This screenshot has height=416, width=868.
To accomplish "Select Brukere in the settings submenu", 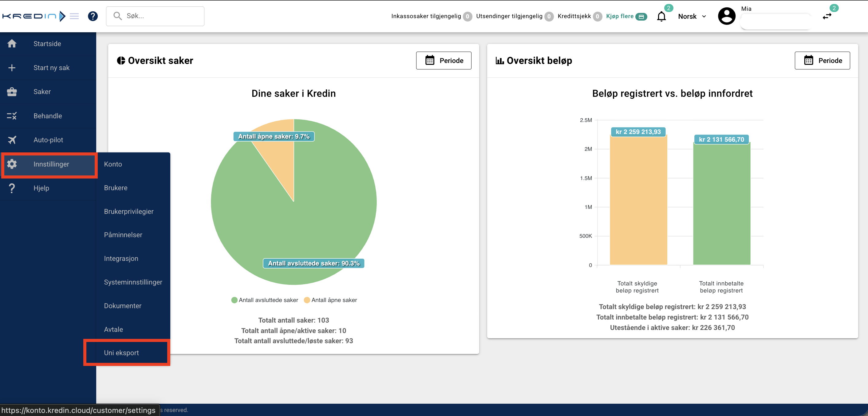I will pyautogui.click(x=116, y=188).
